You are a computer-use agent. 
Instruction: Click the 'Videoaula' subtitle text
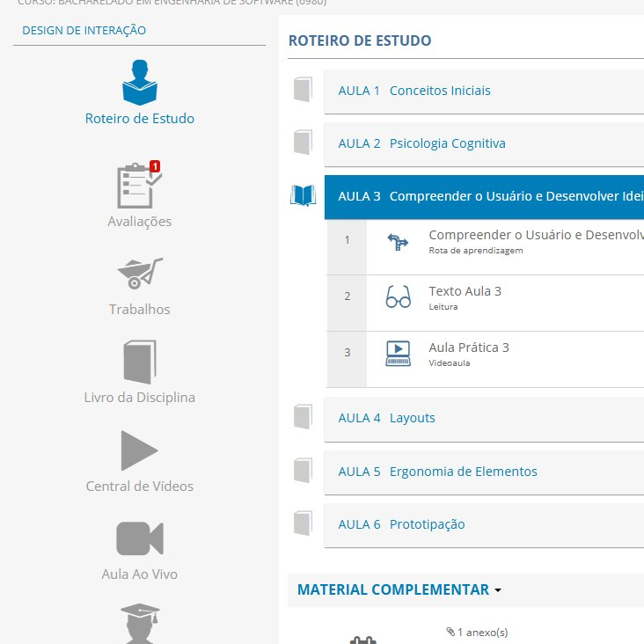(x=450, y=363)
